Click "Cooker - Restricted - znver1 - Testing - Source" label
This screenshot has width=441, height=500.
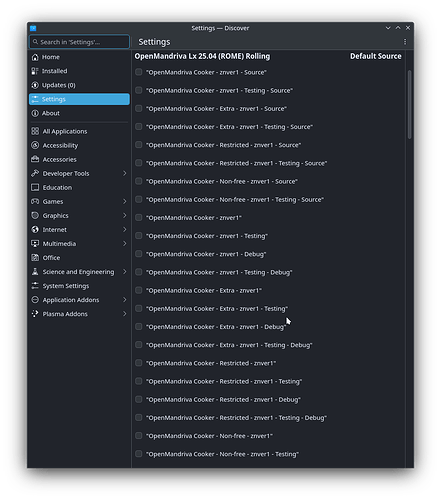(x=236, y=163)
